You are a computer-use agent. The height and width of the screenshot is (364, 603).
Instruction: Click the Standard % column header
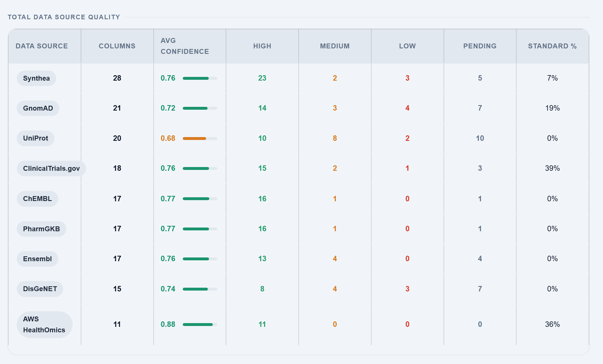[x=552, y=46]
